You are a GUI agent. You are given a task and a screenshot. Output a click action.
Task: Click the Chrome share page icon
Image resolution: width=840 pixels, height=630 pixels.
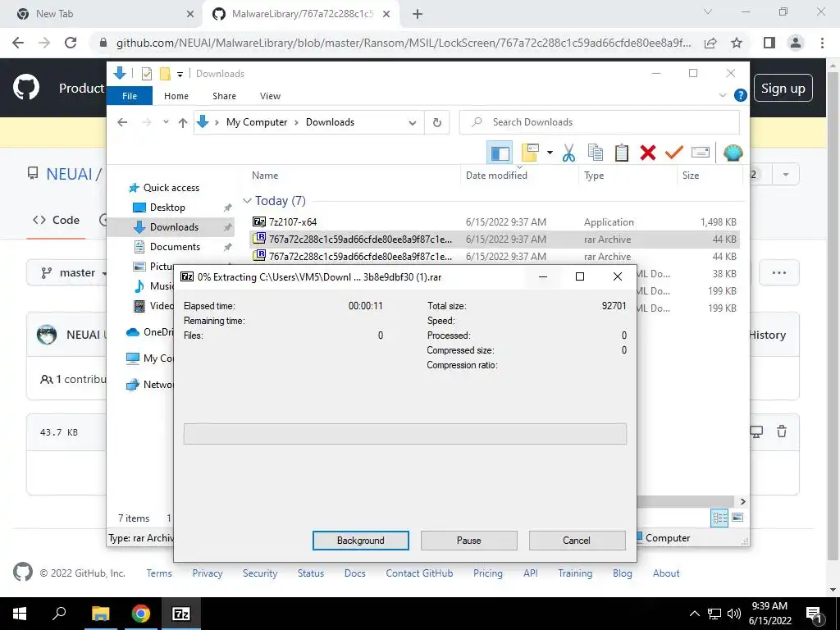[710, 43]
